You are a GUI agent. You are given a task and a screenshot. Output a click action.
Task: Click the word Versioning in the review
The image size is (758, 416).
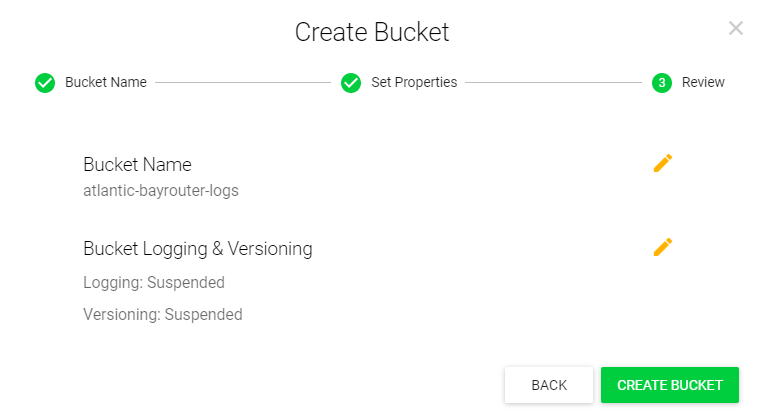click(x=121, y=314)
